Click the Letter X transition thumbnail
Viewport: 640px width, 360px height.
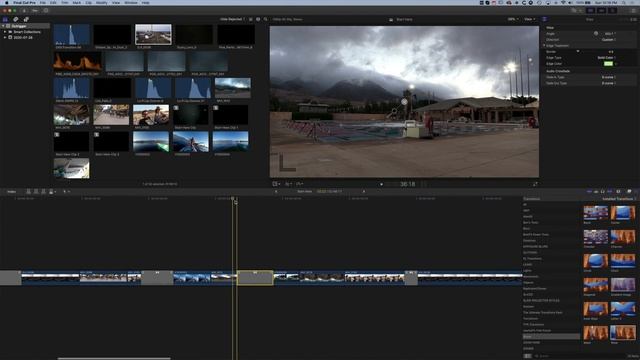tap(623, 309)
